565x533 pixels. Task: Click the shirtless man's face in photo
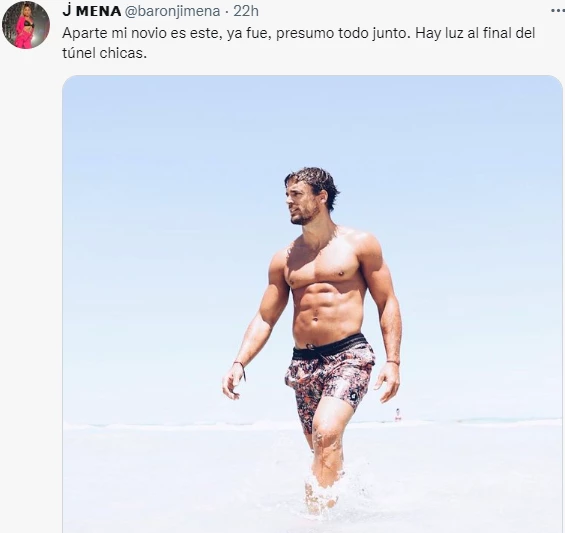pos(303,204)
